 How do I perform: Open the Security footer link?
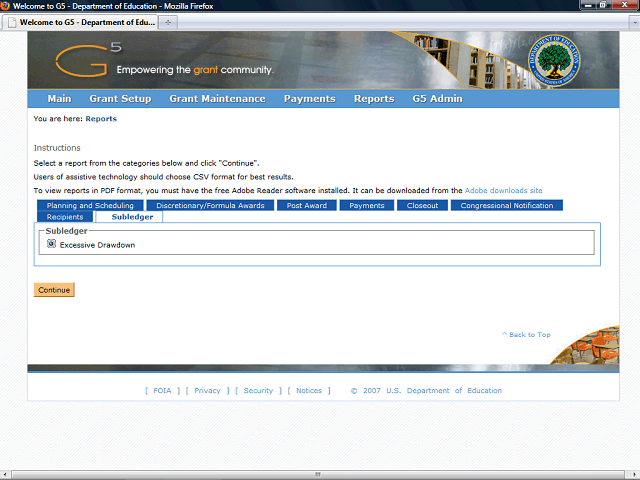point(258,391)
